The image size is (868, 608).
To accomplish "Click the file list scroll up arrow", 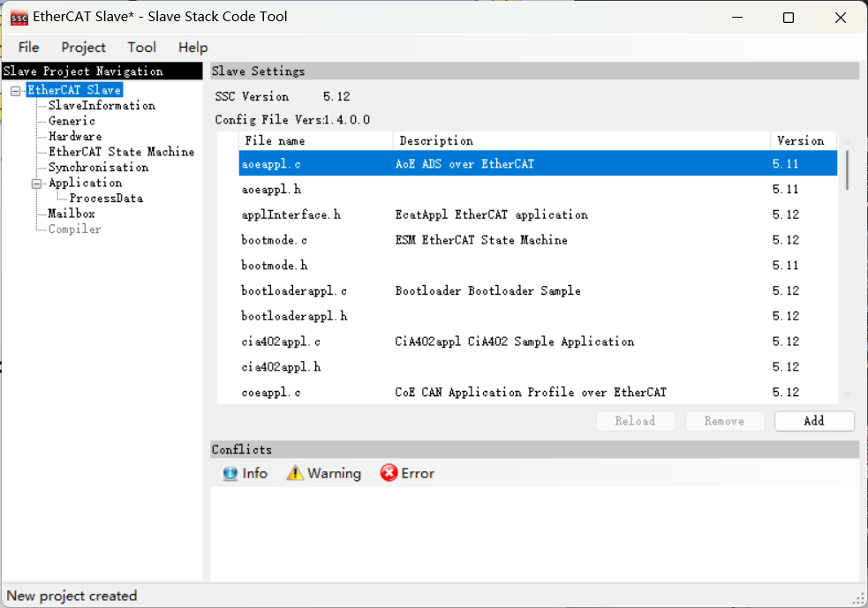I will click(x=847, y=141).
